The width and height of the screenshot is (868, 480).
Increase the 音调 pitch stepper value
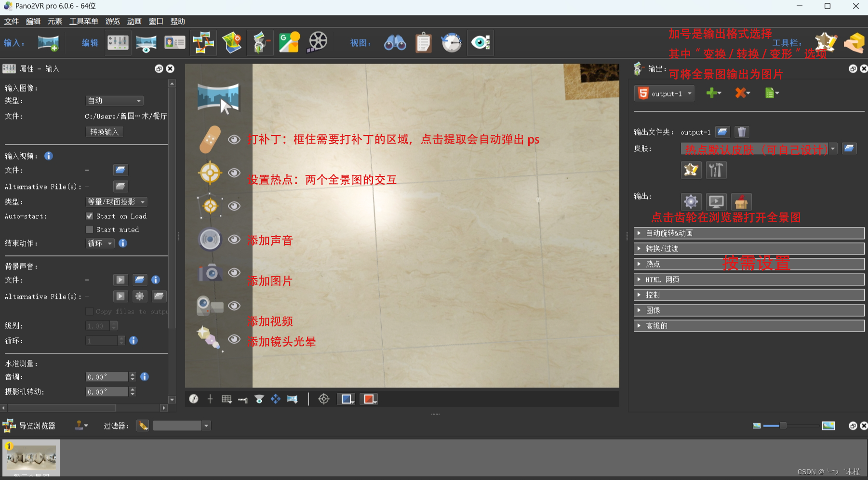133,374
